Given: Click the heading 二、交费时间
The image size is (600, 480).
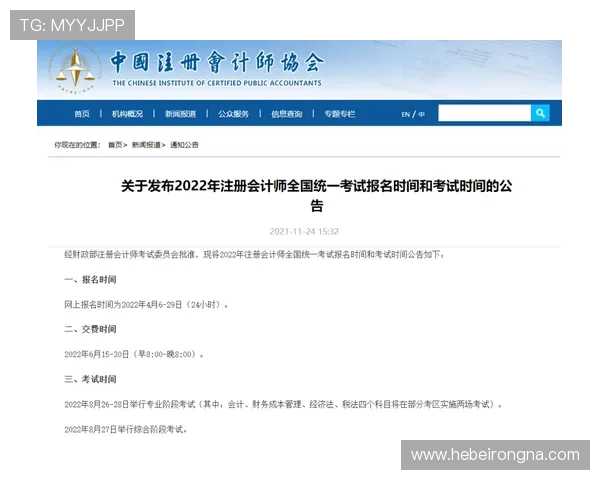Looking at the screenshot, I should coord(90,329).
